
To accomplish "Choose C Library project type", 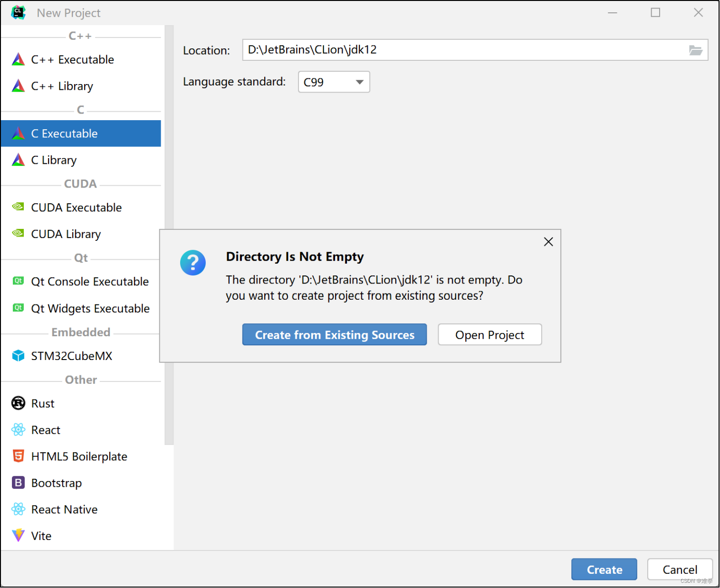I will click(x=81, y=160).
